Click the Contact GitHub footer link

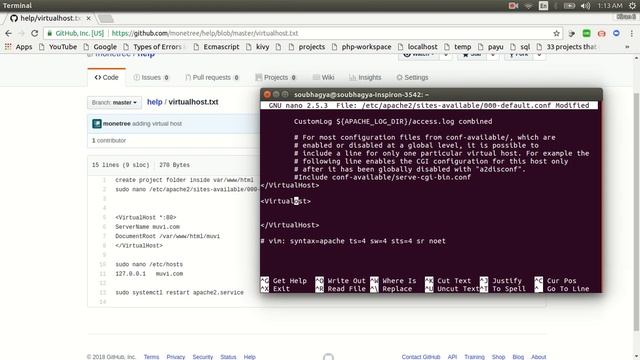(x=421, y=357)
